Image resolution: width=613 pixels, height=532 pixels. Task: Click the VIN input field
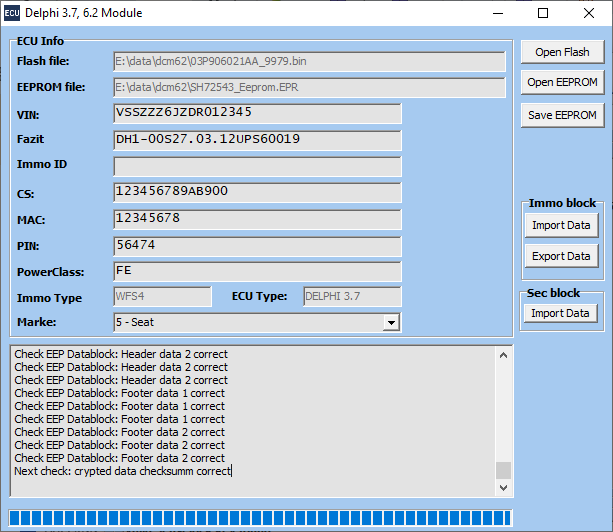pyautogui.click(x=257, y=113)
